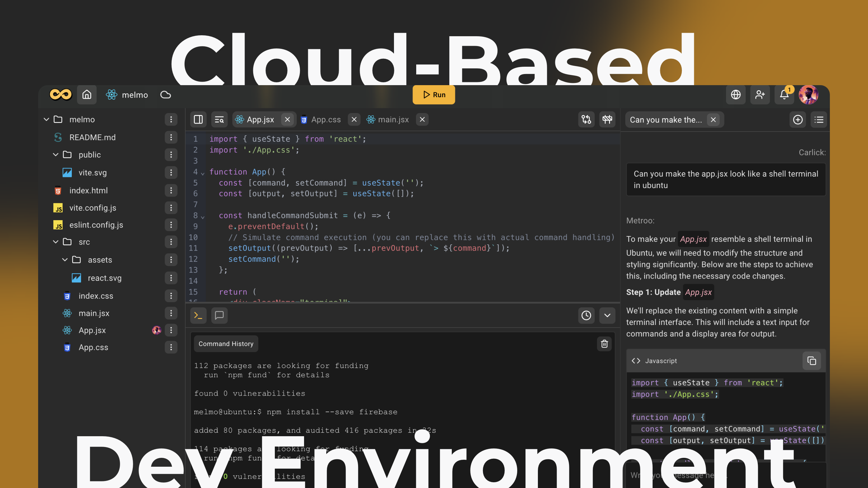Screen dimensions: 868x488
Task: Close the main.jsx tab
Action: pos(422,119)
